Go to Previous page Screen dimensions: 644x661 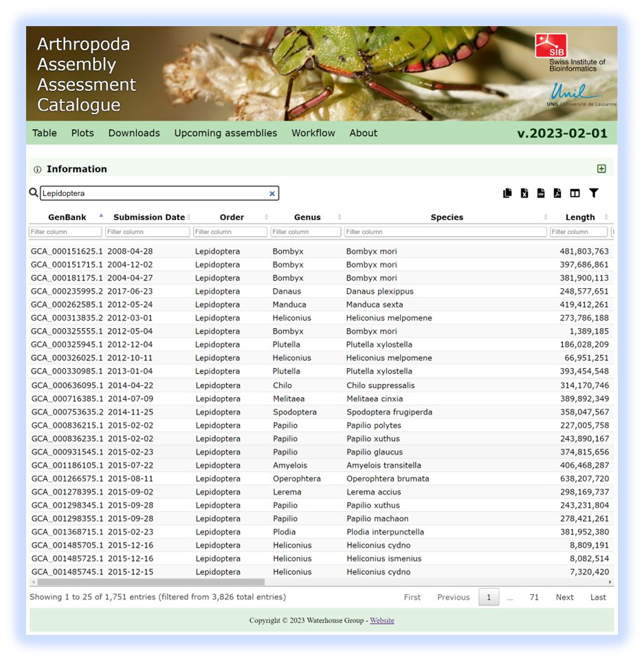pyautogui.click(x=453, y=597)
